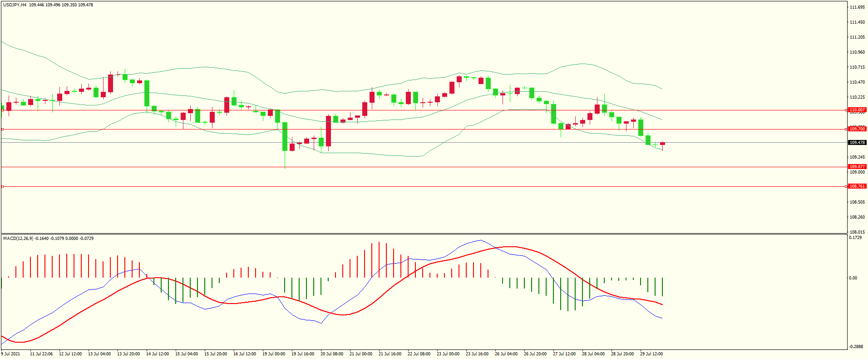The image size is (868, 359).
Task: Click the 29 Jul 12:00 time label
Action: click(651, 354)
